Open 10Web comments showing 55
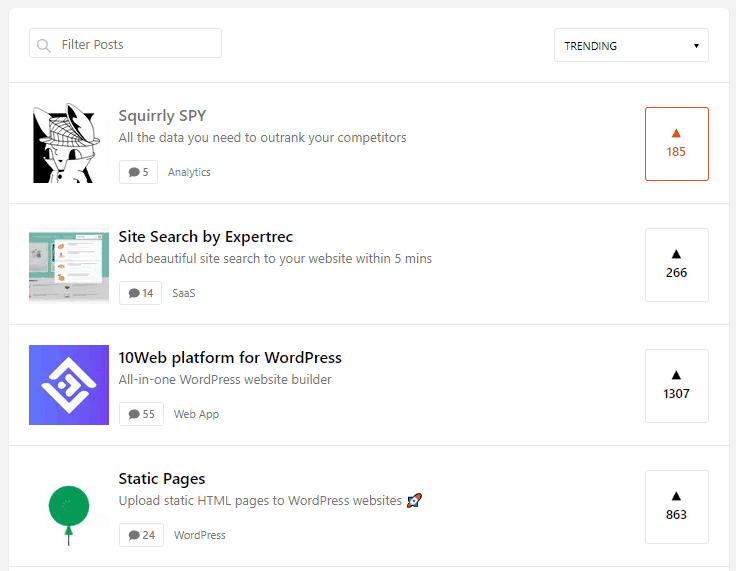Screen dimensions: 736x571 pyautogui.click(x=141, y=414)
